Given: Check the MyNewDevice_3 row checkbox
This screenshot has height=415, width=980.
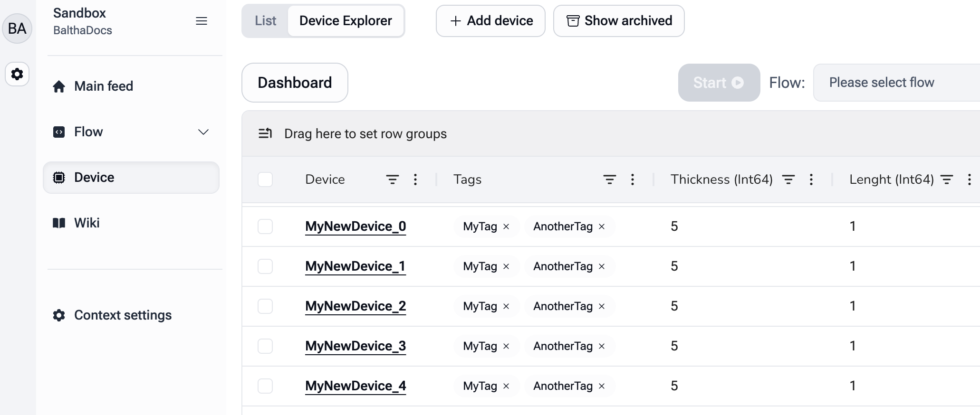Looking at the screenshot, I should coord(265,346).
